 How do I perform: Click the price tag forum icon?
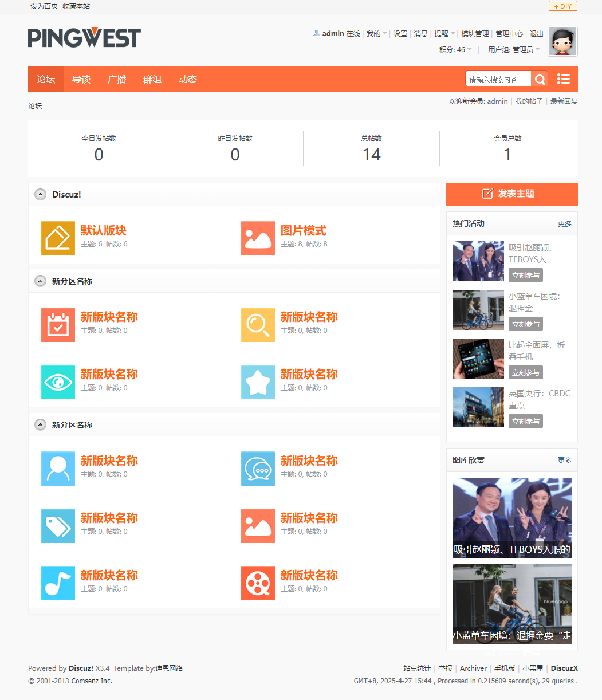click(x=58, y=526)
